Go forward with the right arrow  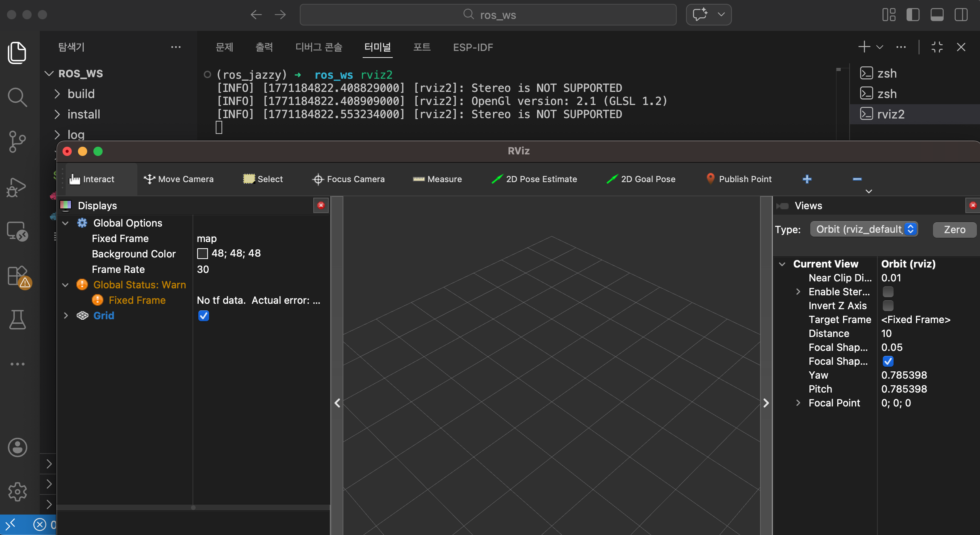tap(280, 15)
